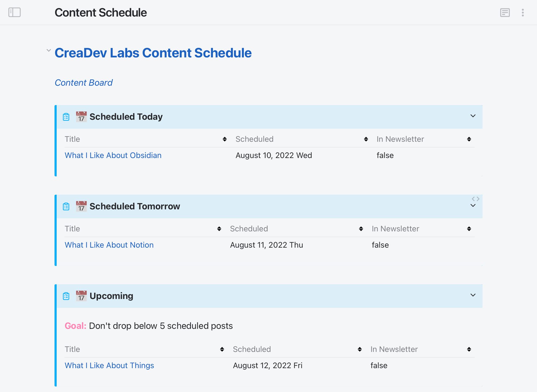Click Scheduled Tomorrow callout title text
The image size is (537, 392).
pos(135,206)
